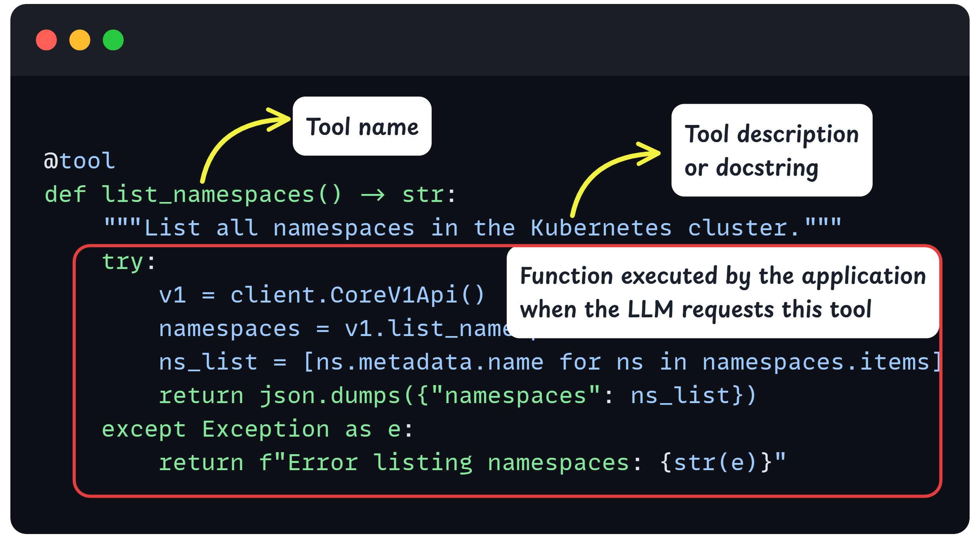The height and width of the screenshot is (538, 980).
Task: Click the @tool decorator line
Action: click(79, 161)
